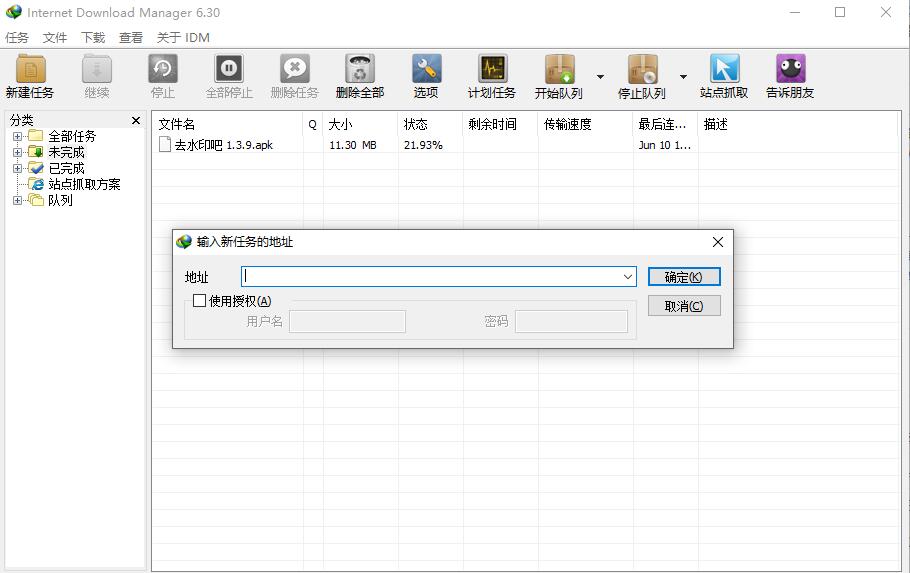Open the 任务 menu
The image size is (910, 573).
17,38
